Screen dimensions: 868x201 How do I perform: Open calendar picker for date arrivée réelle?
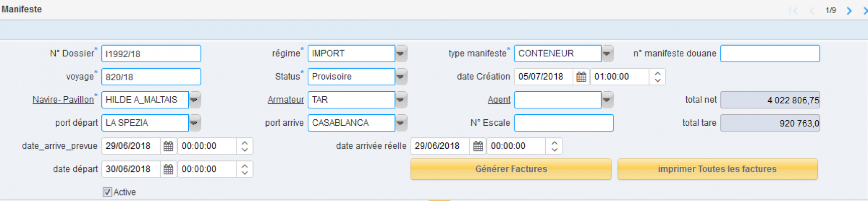click(478, 146)
